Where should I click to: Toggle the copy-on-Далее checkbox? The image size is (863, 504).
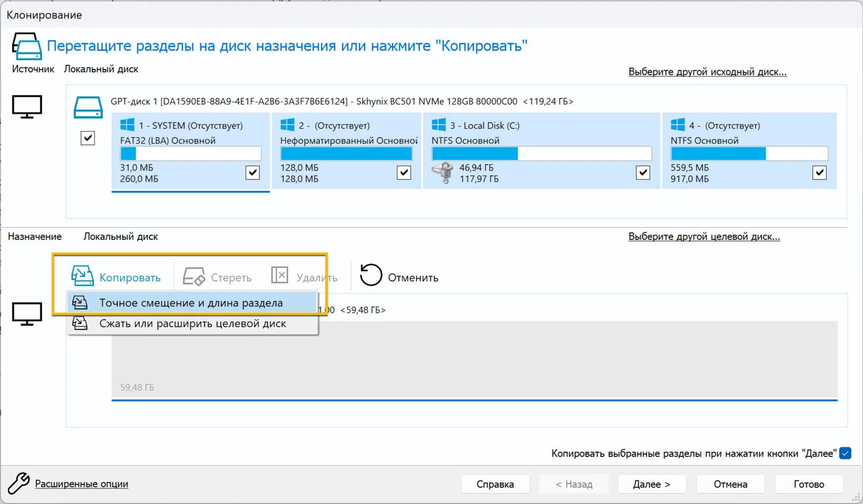845,453
